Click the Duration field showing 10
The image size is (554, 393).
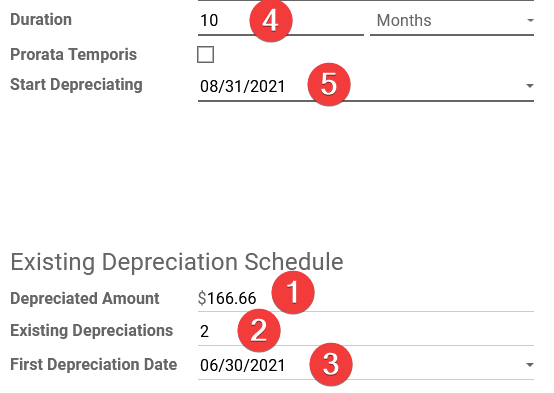281,20
